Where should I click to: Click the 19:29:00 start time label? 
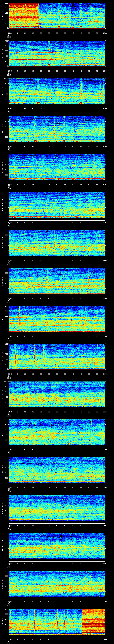point(9,601)
